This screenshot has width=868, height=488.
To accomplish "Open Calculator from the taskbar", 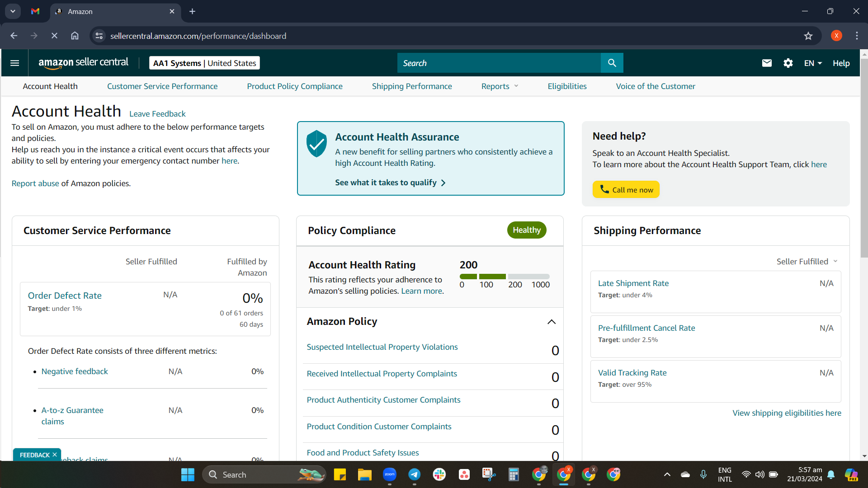I will tap(514, 474).
